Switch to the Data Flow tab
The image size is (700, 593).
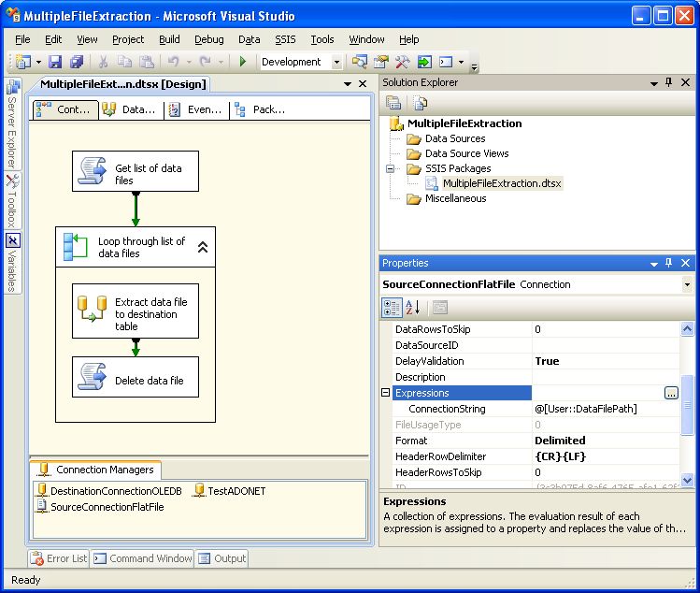131,109
